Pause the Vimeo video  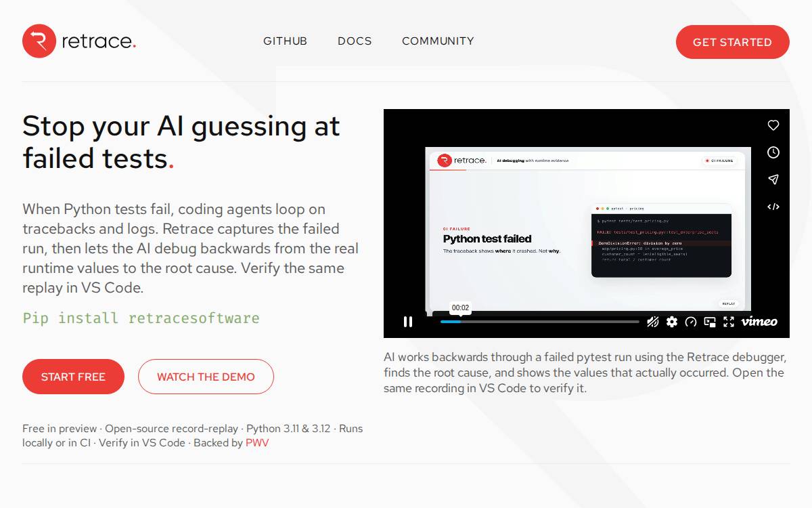[x=408, y=322]
